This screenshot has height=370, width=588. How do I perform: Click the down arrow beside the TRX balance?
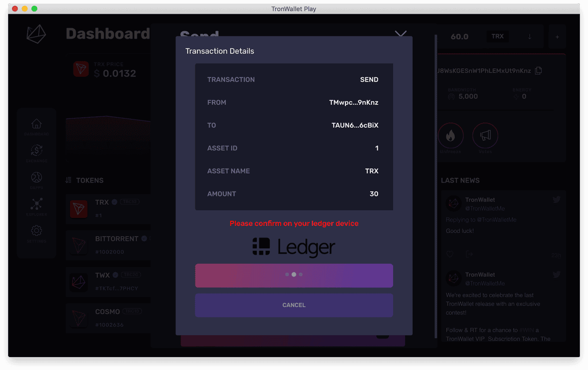529,37
